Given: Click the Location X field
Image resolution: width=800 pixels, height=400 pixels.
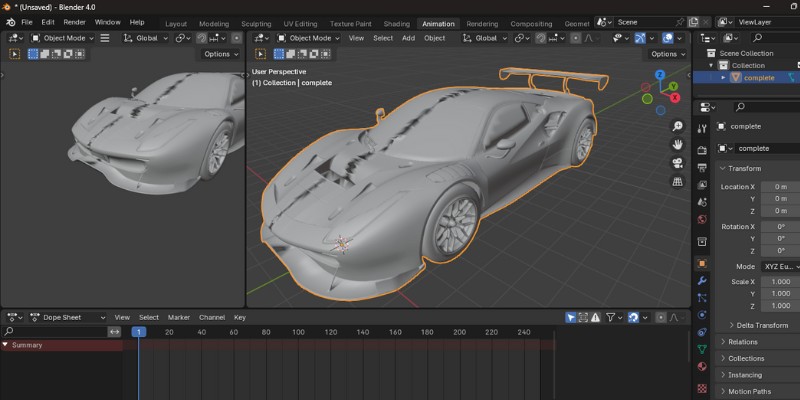Looking at the screenshot, I should pyautogui.click(x=781, y=187).
